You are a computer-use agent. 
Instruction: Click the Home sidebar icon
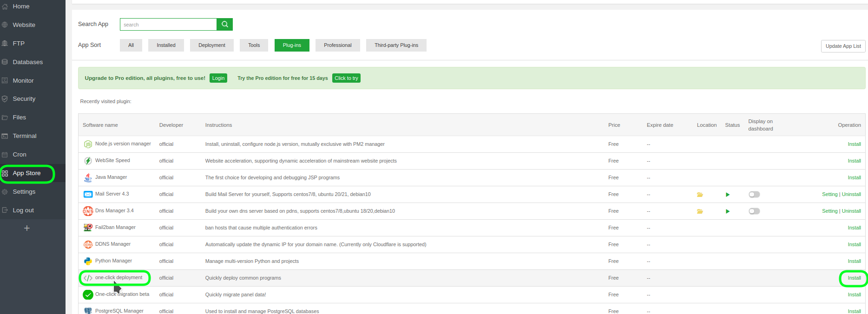pyautogui.click(x=5, y=7)
